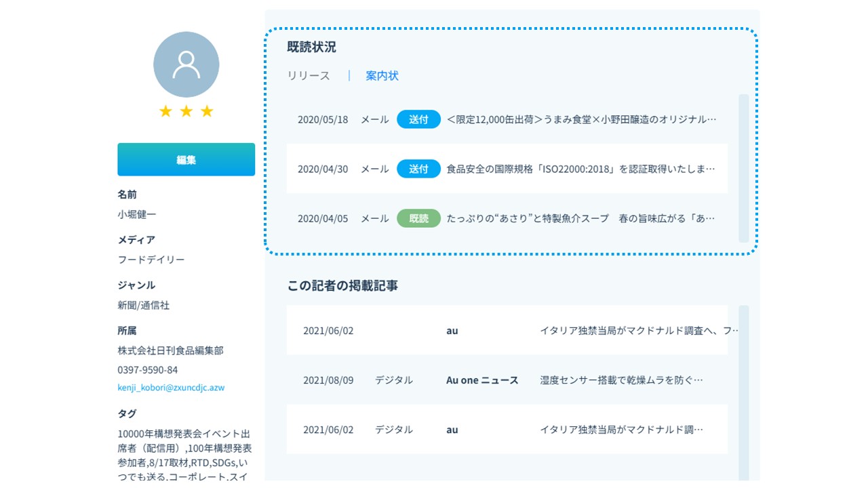This screenshot has height=488, width=868.
Task: Click the first gold rating star
Action: pyautogui.click(x=165, y=111)
